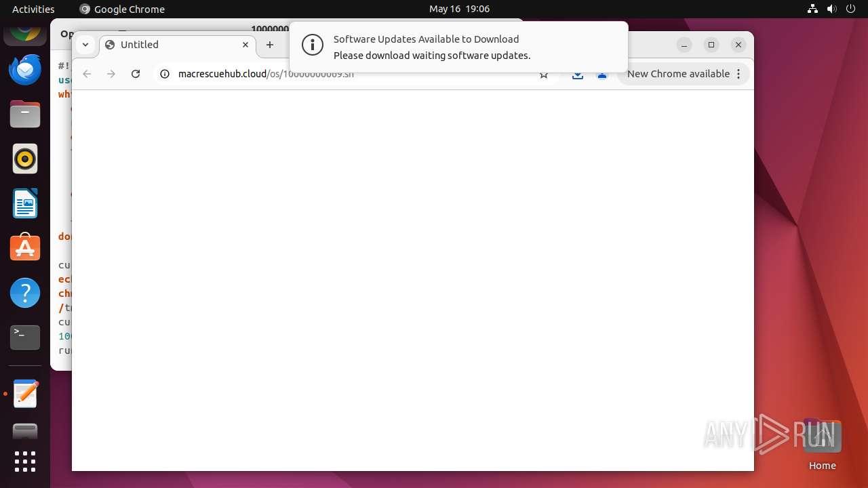Show Applications grid

[25, 462]
